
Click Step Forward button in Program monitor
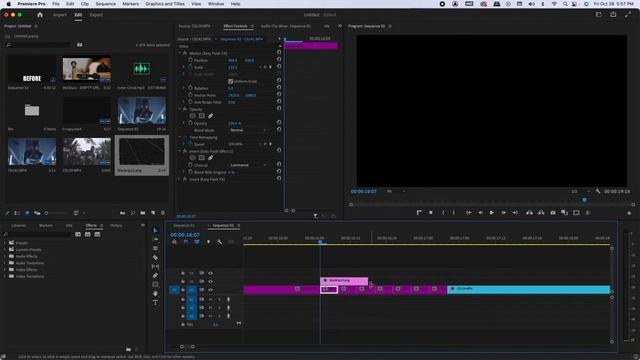(503, 213)
